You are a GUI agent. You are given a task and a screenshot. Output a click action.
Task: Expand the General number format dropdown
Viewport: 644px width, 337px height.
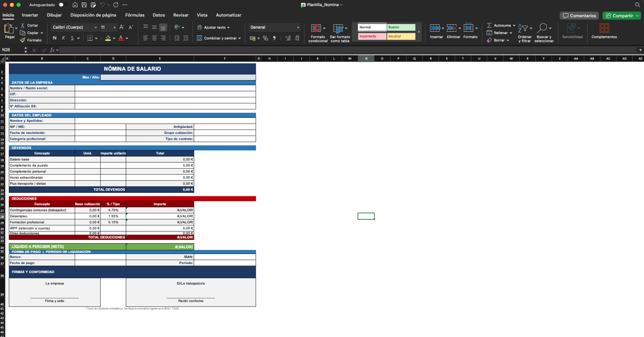(x=298, y=27)
